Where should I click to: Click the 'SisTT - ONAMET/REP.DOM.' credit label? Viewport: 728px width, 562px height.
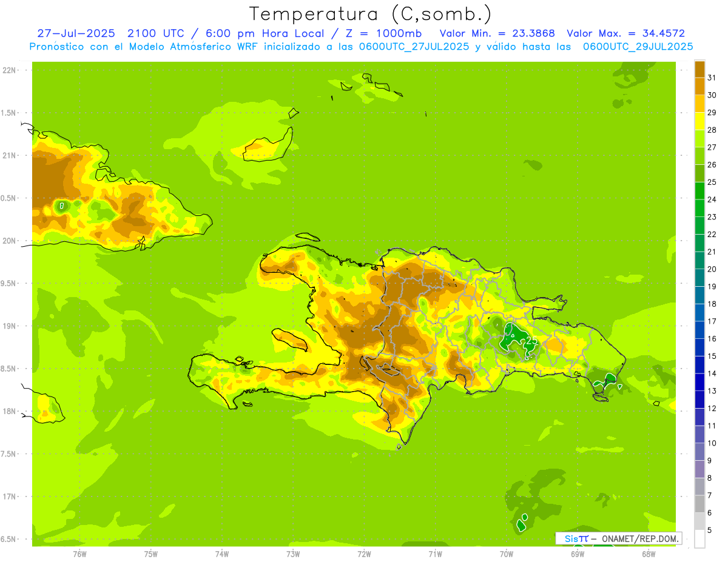(619, 538)
